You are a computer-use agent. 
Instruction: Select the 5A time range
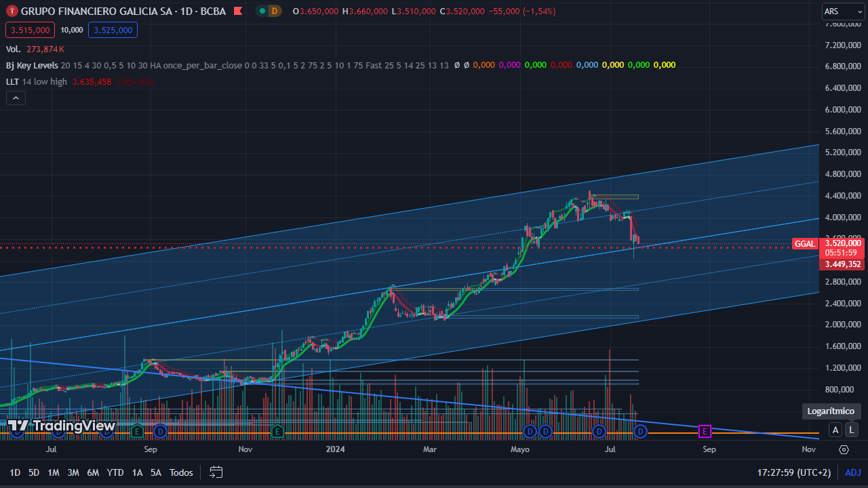click(156, 472)
